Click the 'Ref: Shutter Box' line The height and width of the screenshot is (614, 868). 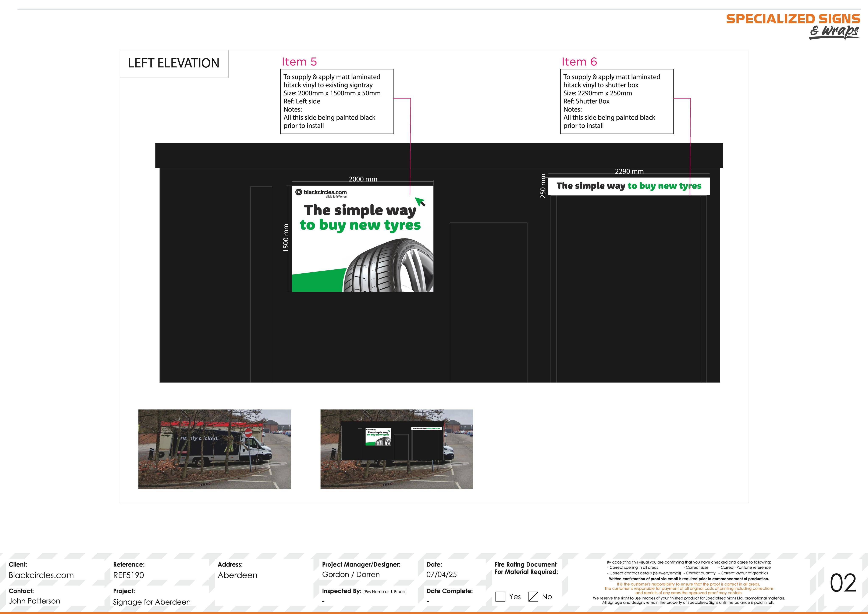point(586,101)
